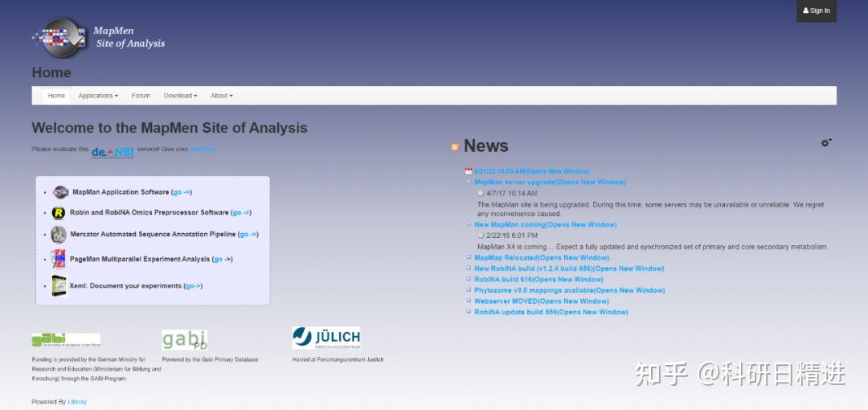This screenshot has width=868, height=410.
Task: Open RobiNA update build 559 link
Action: pyautogui.click(x=551, y=313)
